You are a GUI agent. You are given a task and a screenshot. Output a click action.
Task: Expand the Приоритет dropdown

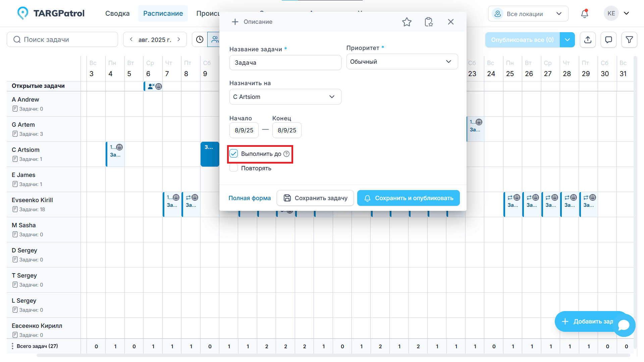(402, 62)
